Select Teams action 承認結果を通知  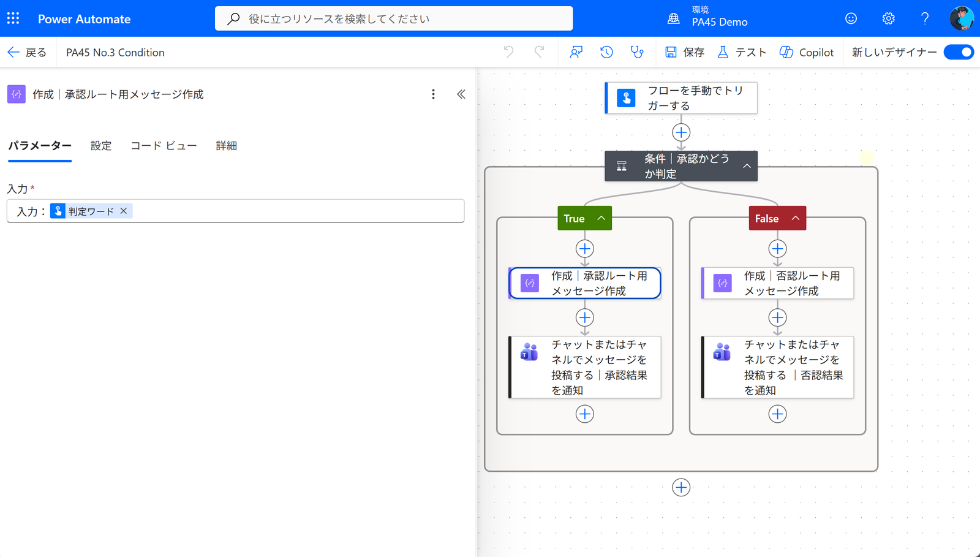tap(585, 367)
